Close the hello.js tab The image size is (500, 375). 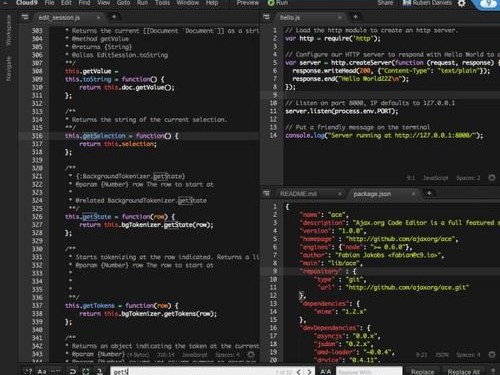point(340,17)
